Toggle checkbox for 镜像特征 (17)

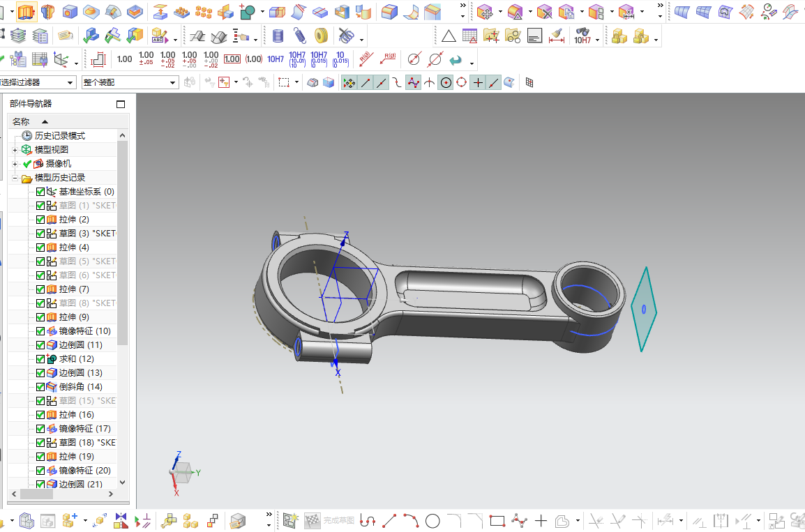40,428
